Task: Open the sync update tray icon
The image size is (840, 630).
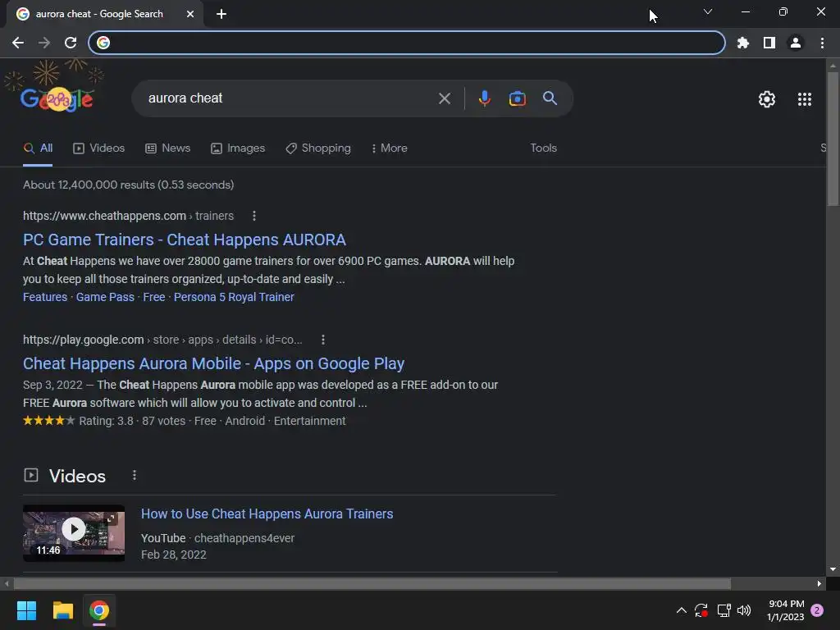Action: point(701,610)
